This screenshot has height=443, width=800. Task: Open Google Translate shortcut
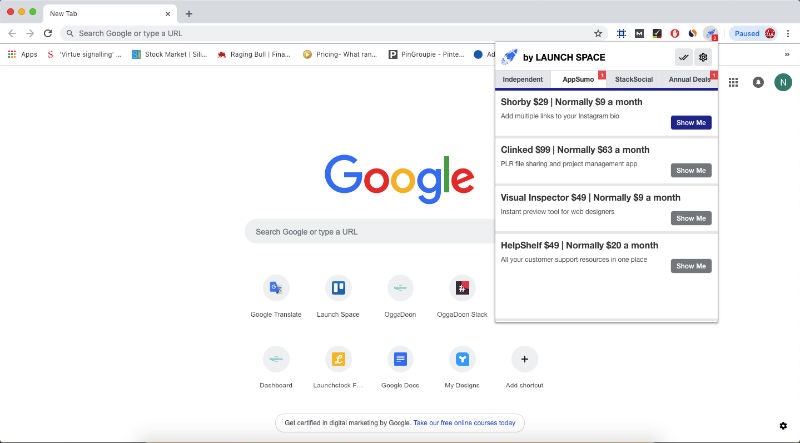tap(276, 297)
